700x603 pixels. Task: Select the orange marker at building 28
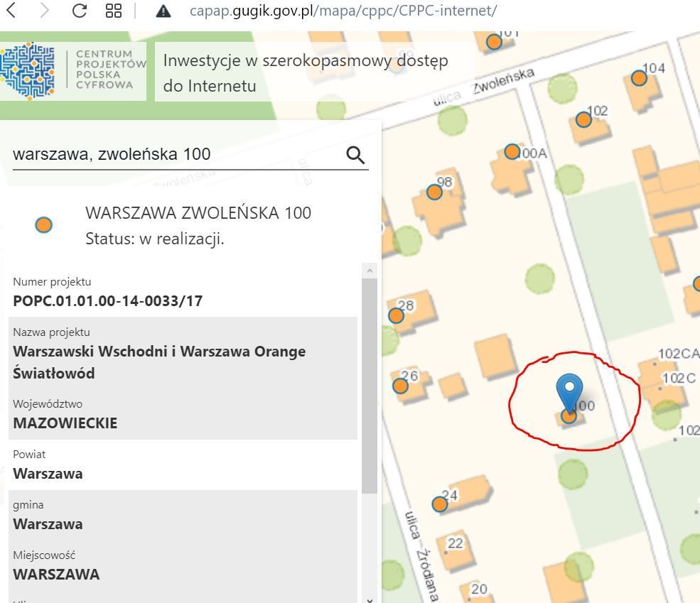tap(397, 315)
